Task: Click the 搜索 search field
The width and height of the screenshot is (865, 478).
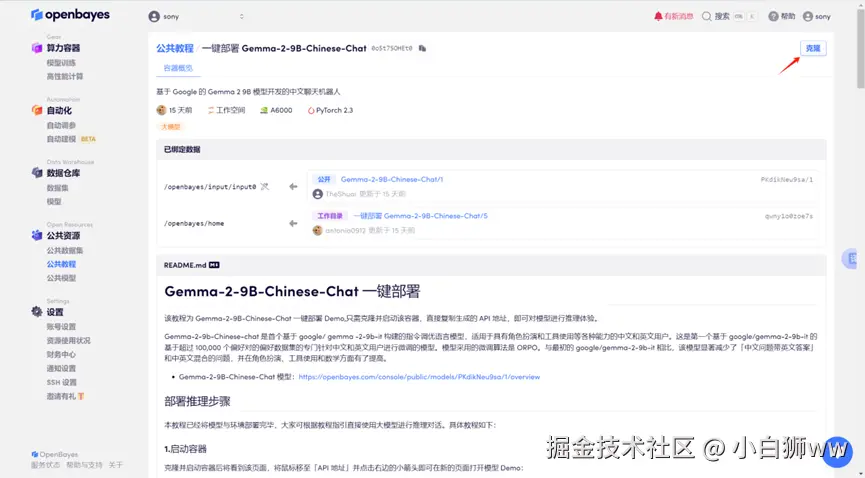Action: [x=729, y=17]
